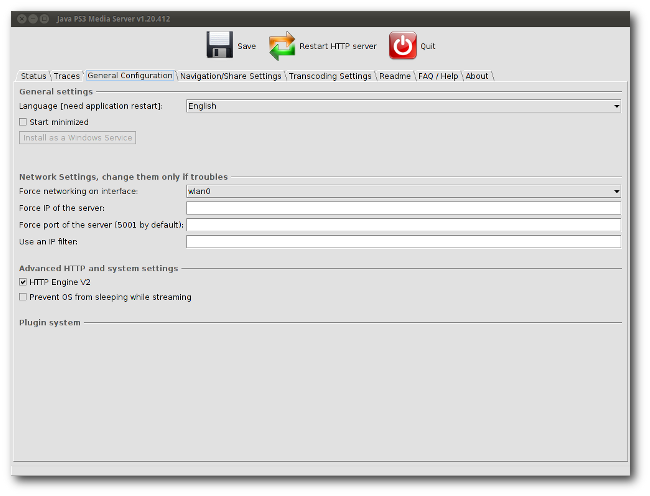Open Navigation/Share Settings tab
Image resolution: width=650 pixels, height=496 pixels.
pyautogui.click(x=230, y=76)
